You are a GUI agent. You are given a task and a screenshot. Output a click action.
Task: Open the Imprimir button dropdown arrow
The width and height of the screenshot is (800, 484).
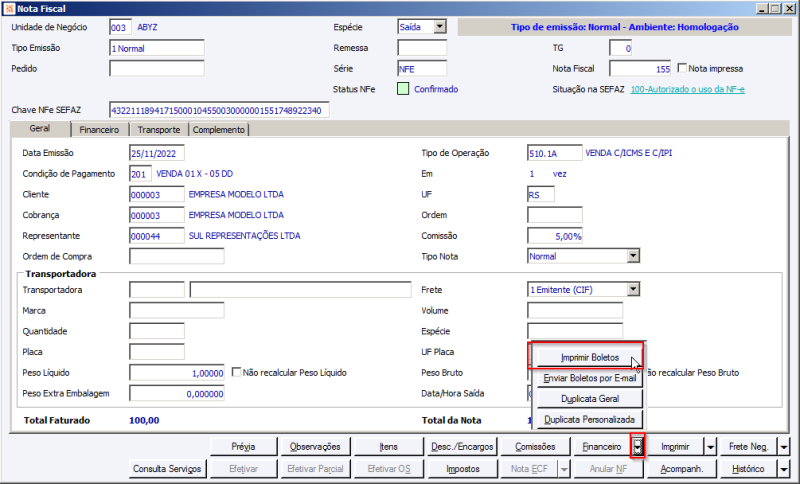711,447
